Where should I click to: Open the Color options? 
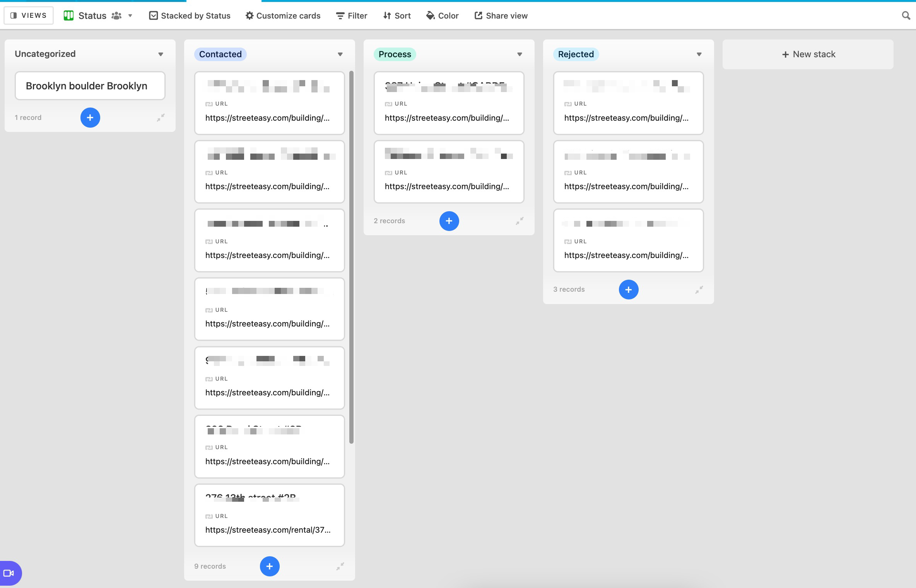coord(443,15)
